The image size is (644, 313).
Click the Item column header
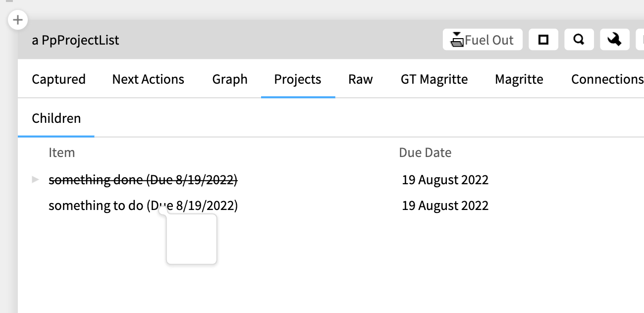tap(62, 153)
